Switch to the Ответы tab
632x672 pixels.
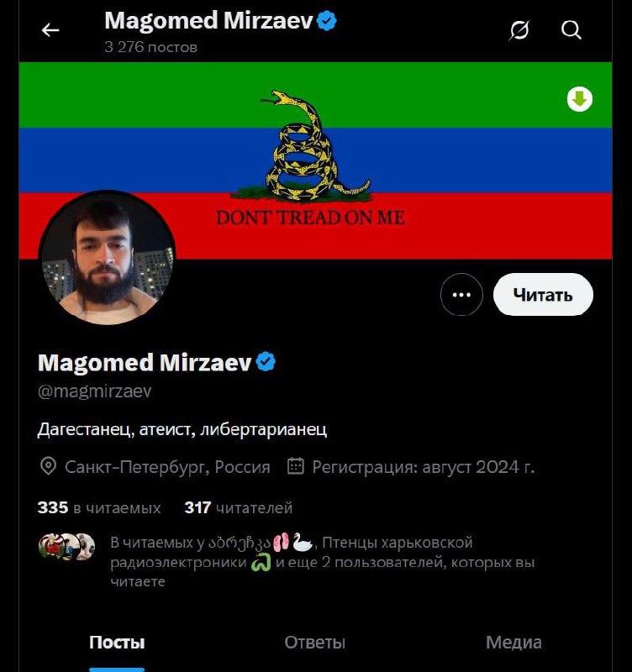pos(314,643)
